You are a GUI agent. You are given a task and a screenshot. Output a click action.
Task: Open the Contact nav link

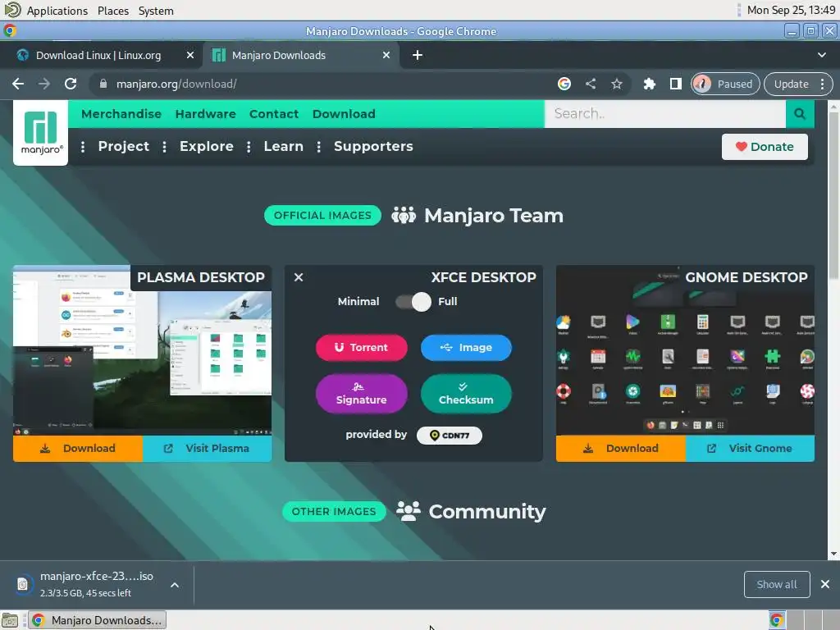coord(274,114)
